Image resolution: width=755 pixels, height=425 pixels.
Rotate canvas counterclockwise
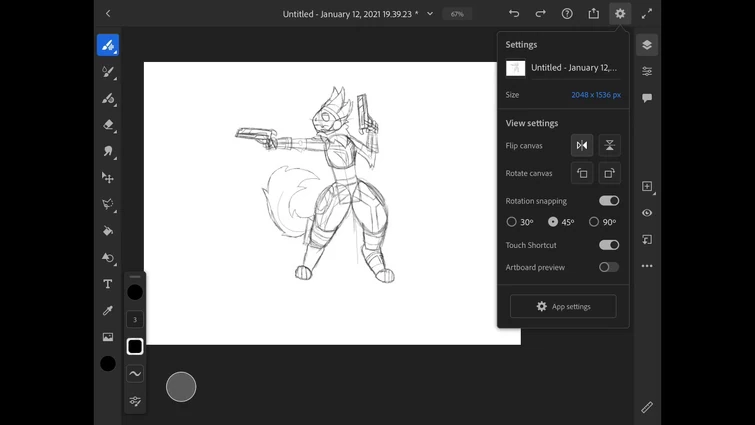pos(582,173)
